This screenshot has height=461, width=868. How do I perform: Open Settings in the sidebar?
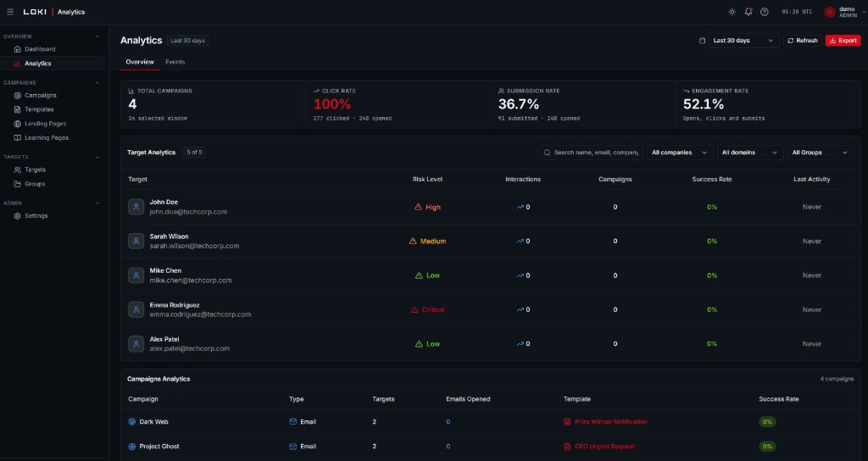coord(53,216)
